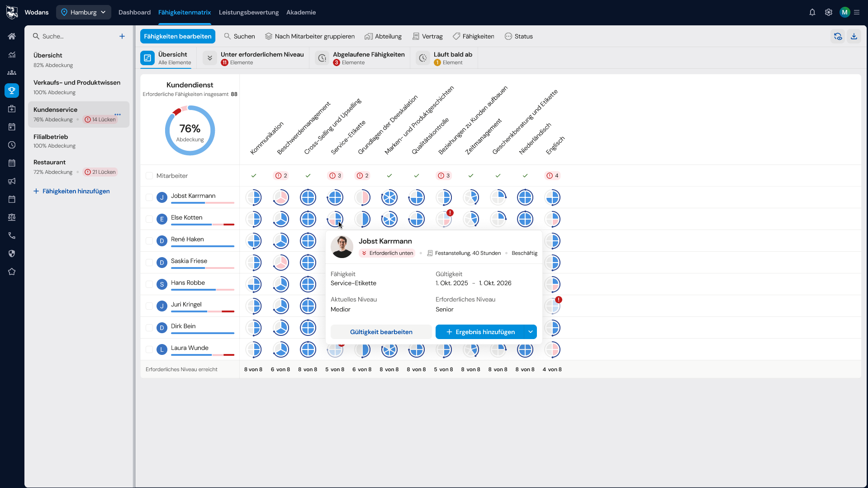Click the plus icon next to search
The width and height of the screenshot is (868, 488).
(x=122, y=36)
